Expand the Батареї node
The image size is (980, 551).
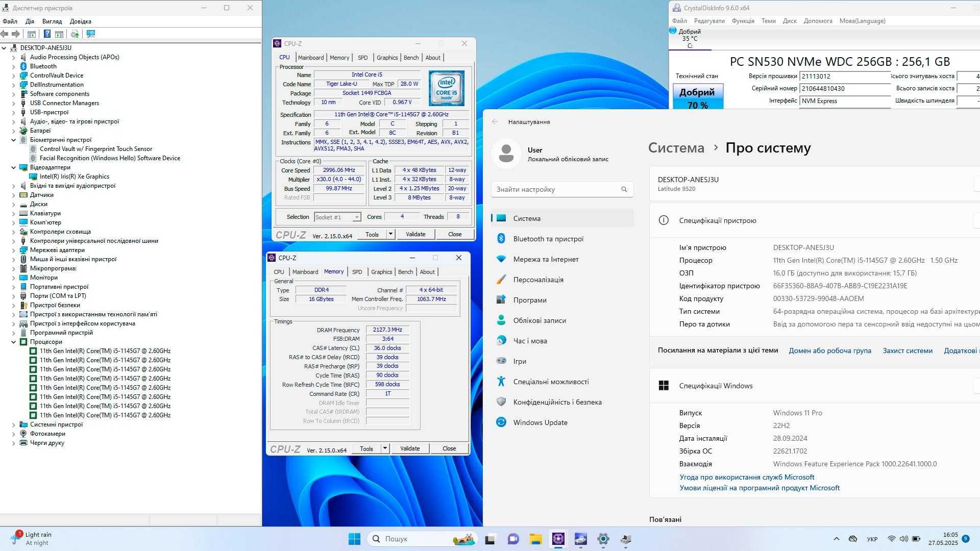(x=14, y=131)
